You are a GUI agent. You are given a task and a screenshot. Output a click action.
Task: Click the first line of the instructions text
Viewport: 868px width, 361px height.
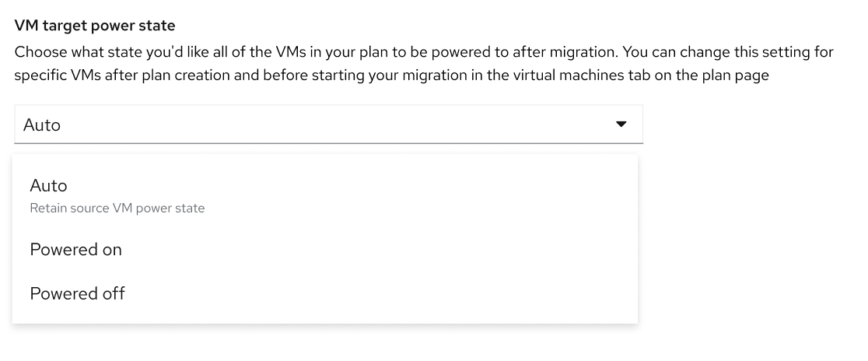[424, 52]
